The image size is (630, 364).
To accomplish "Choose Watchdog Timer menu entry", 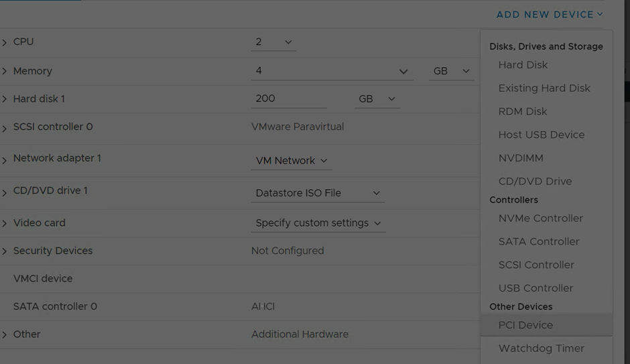I will (x=542, y=349).
